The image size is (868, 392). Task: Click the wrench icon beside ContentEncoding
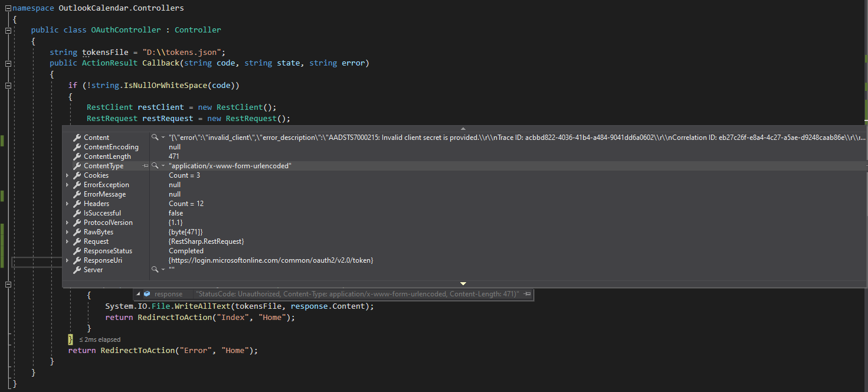pyautogui.click(x=77, y=147)
